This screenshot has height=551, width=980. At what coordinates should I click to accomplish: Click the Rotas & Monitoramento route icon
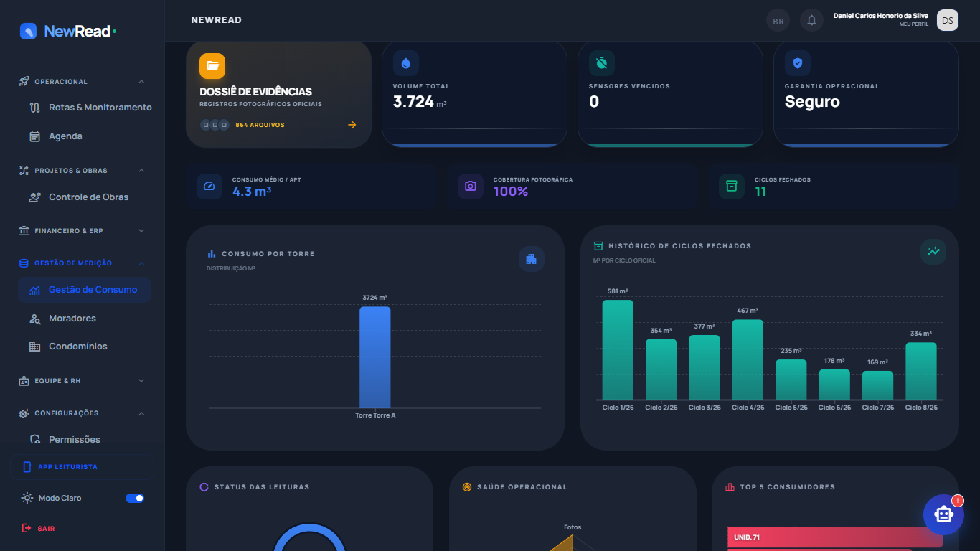click(x=34, y=108)
